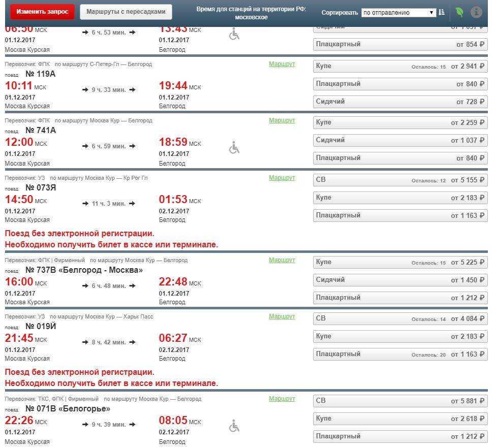495x448 pixels.
Task: Click the no-e-registration warning under train 019Й
Action: tap(111, 377)
